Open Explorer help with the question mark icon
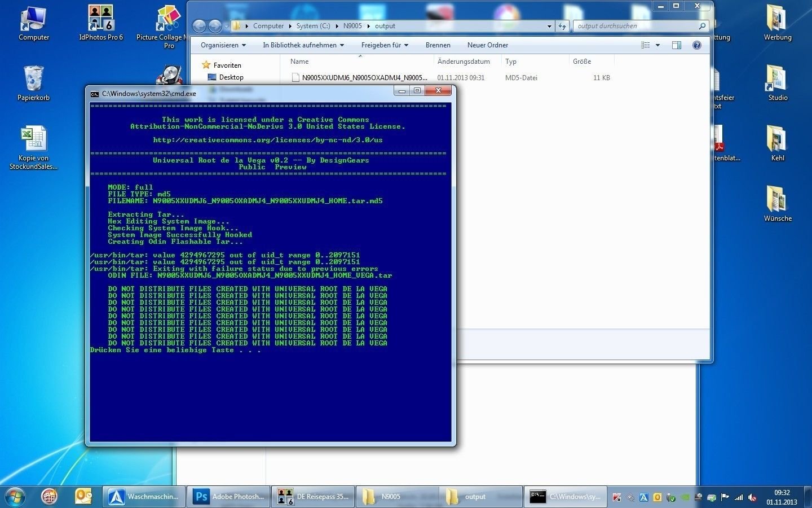The width and height of the screenshot is (812, 508). click(x=697, y=45)
